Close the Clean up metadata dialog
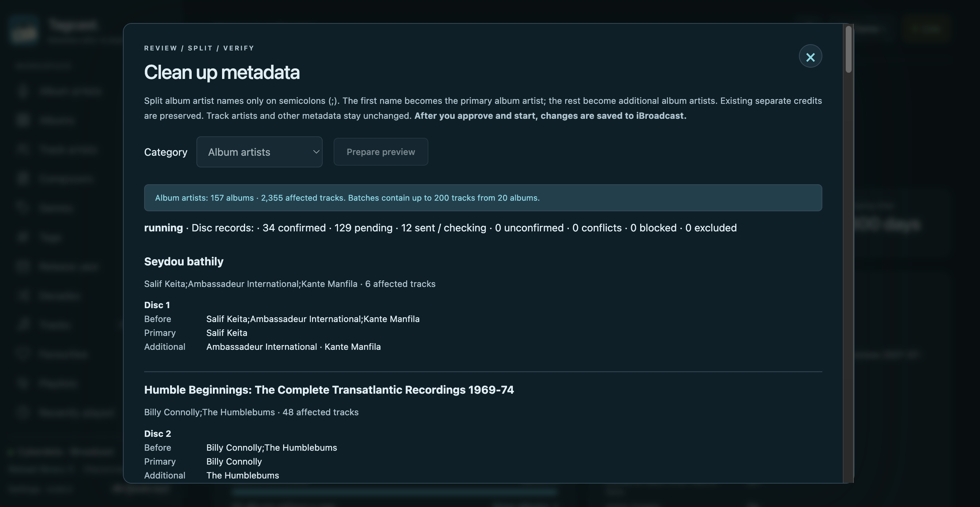Image resolution: width=980 pixels, height=507 pixels. coord(810,56)
